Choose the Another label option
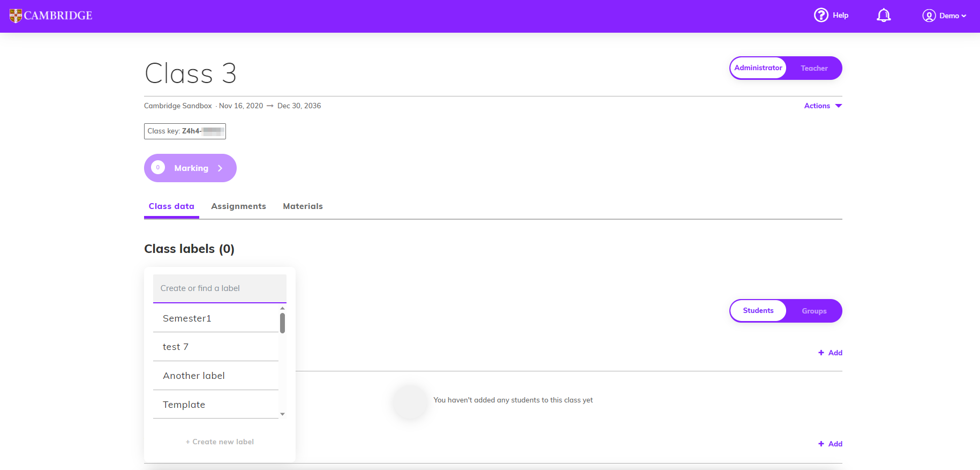Screen dimensions: 980x470 pyautogui.click(x=216, y=376)
